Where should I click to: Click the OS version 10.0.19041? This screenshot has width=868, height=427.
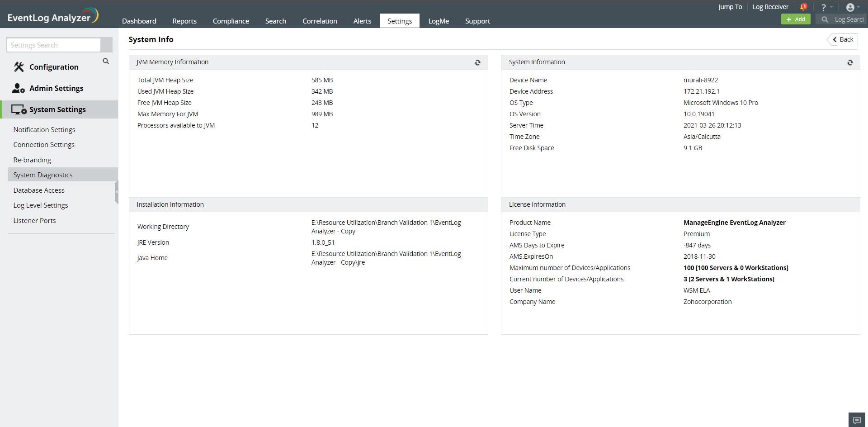click(x=699, y=114)
